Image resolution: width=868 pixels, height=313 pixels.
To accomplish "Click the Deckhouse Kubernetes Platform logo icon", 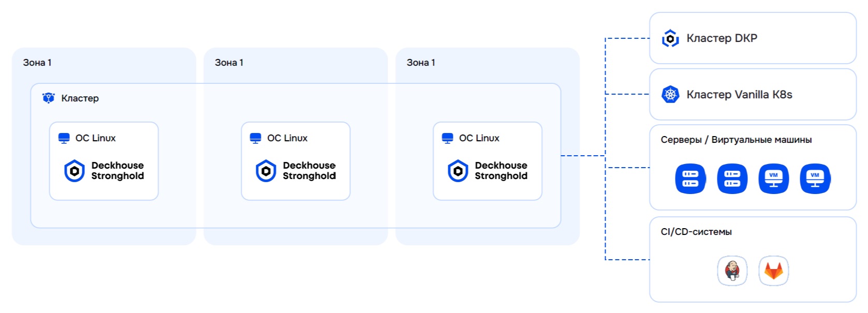I will click(x=670, y=38).
